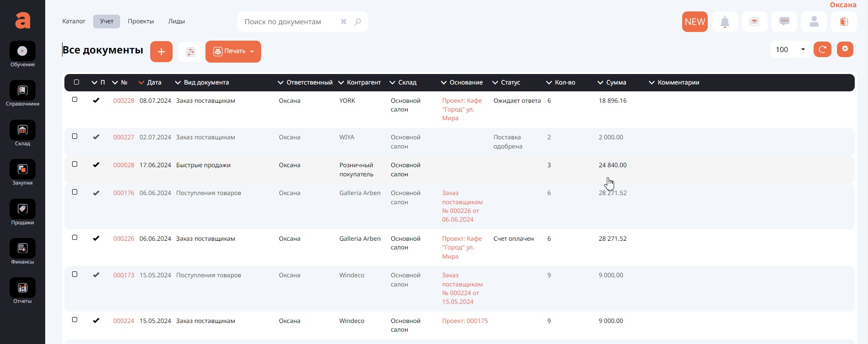The image size is (868, 344).
Task: Open the Вид документа column filter
Action: tap(178, 83)
